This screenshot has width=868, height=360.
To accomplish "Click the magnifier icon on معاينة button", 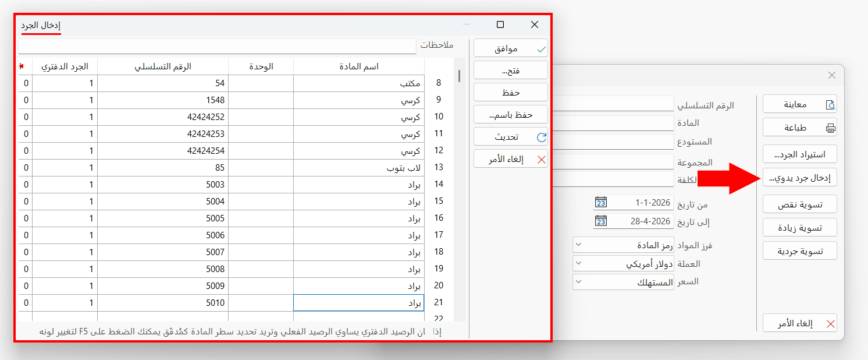I will 831,105.
